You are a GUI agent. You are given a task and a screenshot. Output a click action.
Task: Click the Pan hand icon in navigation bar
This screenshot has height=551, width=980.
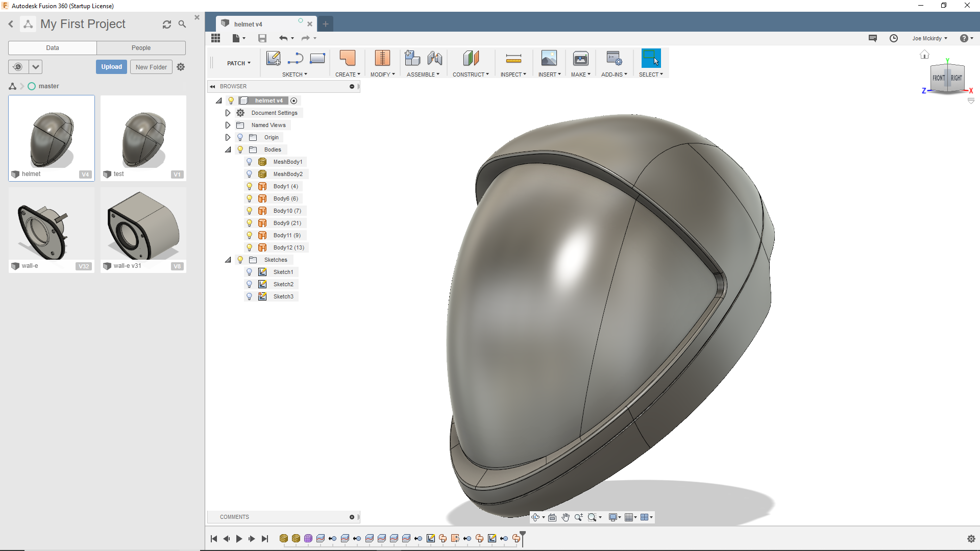coord(566,517)
